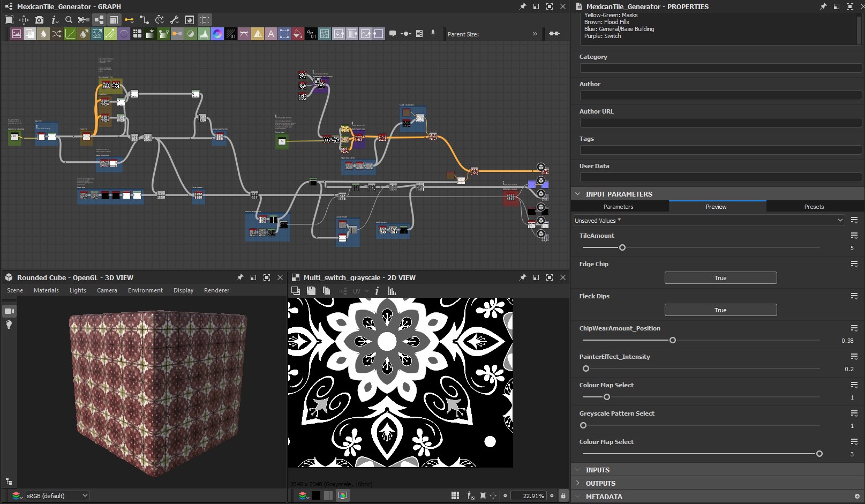This screenshot has width=865, height=504.
Task: Click into the Author URL input field
Action: coord(720,123)
